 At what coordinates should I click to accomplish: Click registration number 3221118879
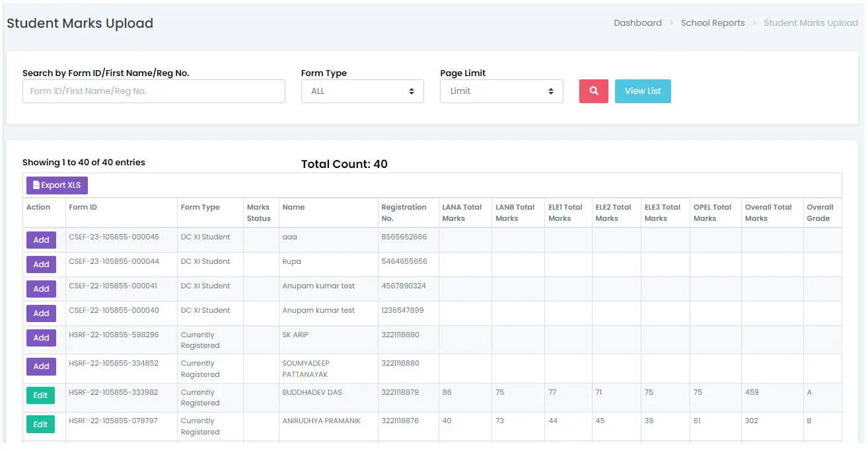click(x=400, y=392)
